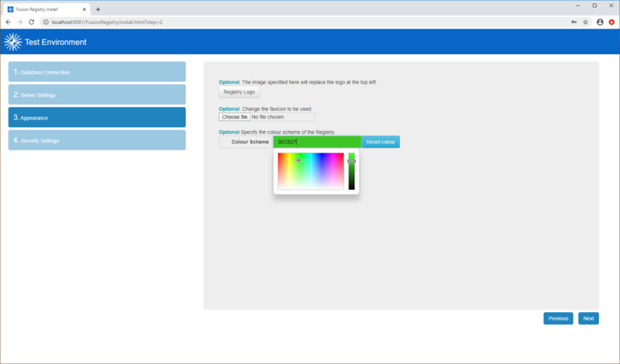Screen dimensions: 620x364
Task: Go back with browser back arrow
Action: (x=9, y=22)
